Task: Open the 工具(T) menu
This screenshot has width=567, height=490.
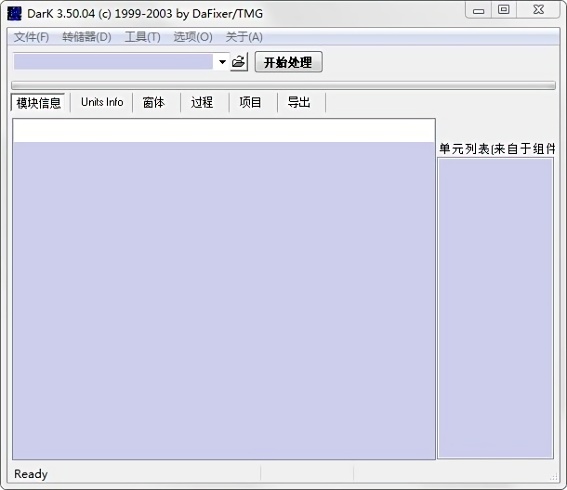Action: pos(142,37)
